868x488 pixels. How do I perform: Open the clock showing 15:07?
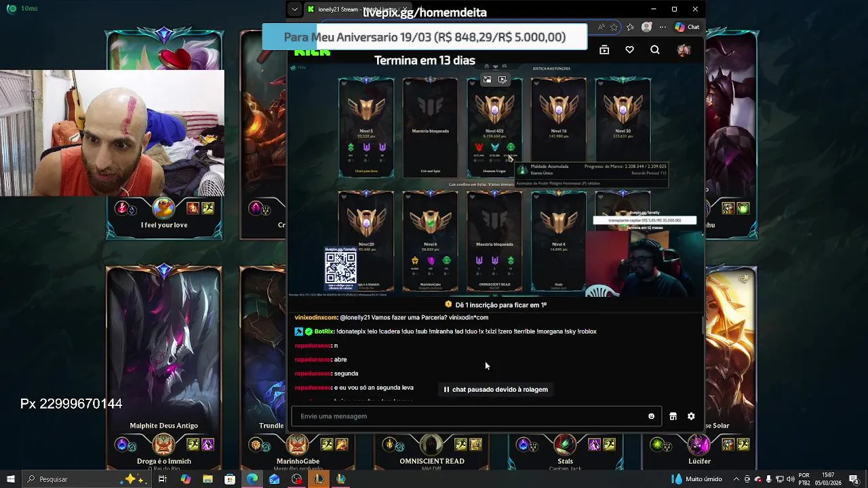pos(829,479)
